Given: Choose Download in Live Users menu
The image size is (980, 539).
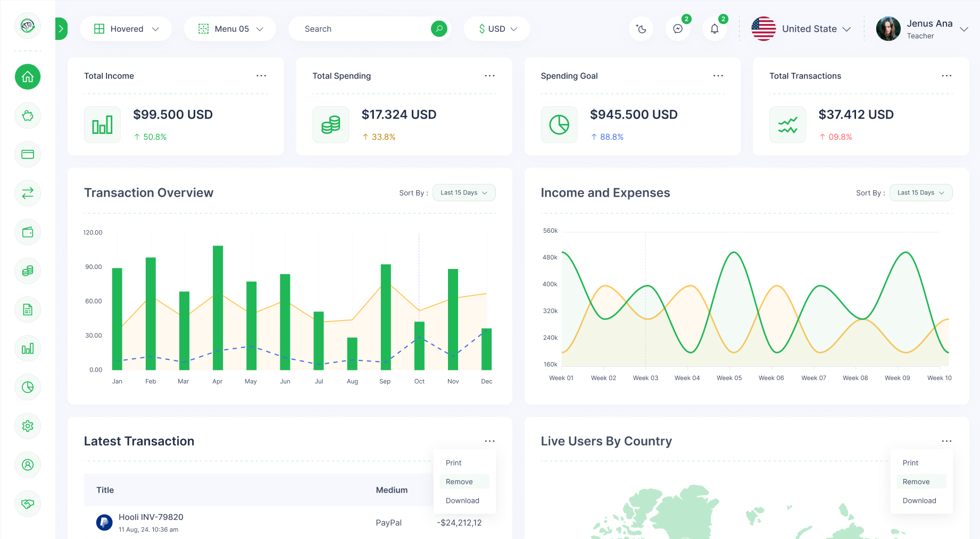Looking at the screenshot, I should [x=919, y=501].
